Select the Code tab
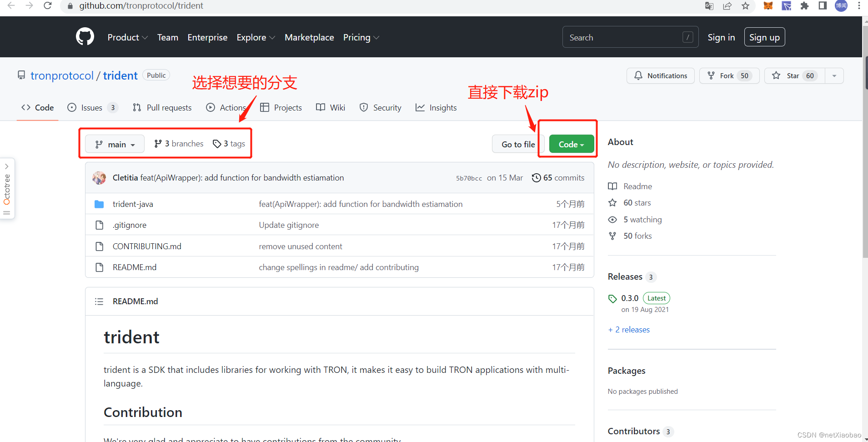The image size is (868, 442). (38, 108)
